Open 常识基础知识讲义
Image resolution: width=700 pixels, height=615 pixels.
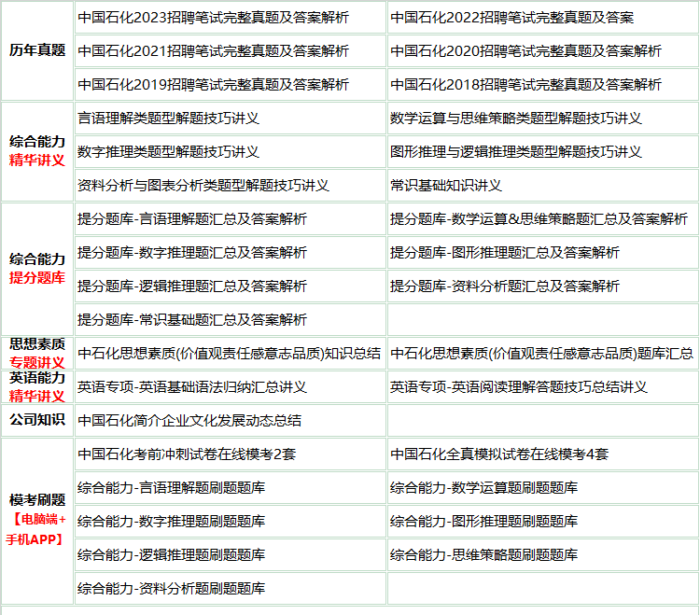pos(446,185)
